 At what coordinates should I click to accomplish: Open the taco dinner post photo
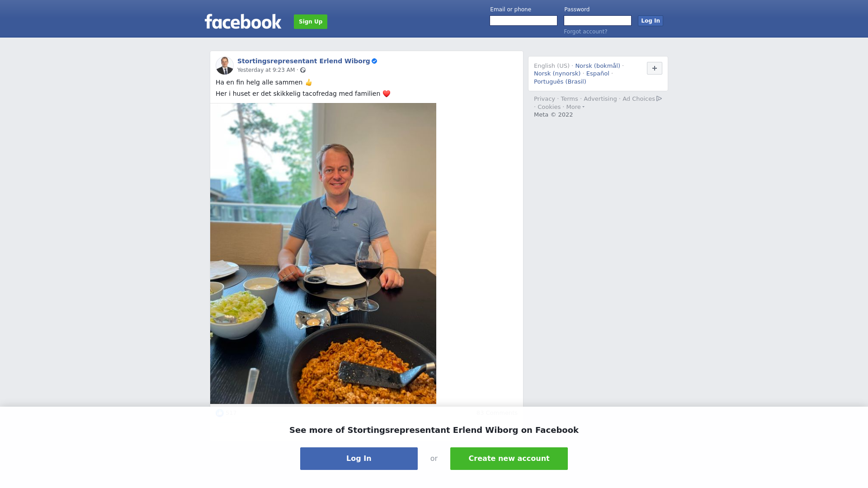coord(323,253)
